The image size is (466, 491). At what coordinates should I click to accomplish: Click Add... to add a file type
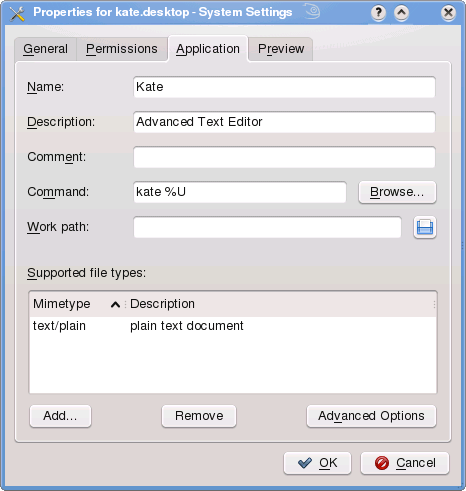click(x=60, y=416)
